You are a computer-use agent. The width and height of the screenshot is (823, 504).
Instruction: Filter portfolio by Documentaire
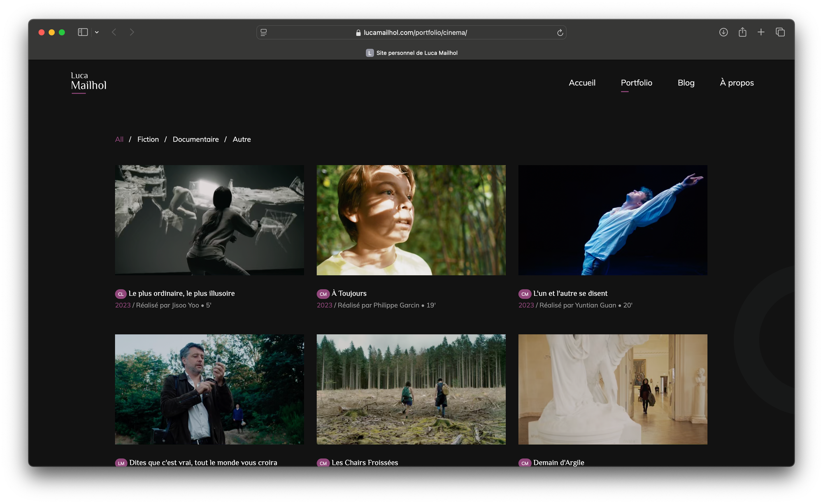(195, 139)
